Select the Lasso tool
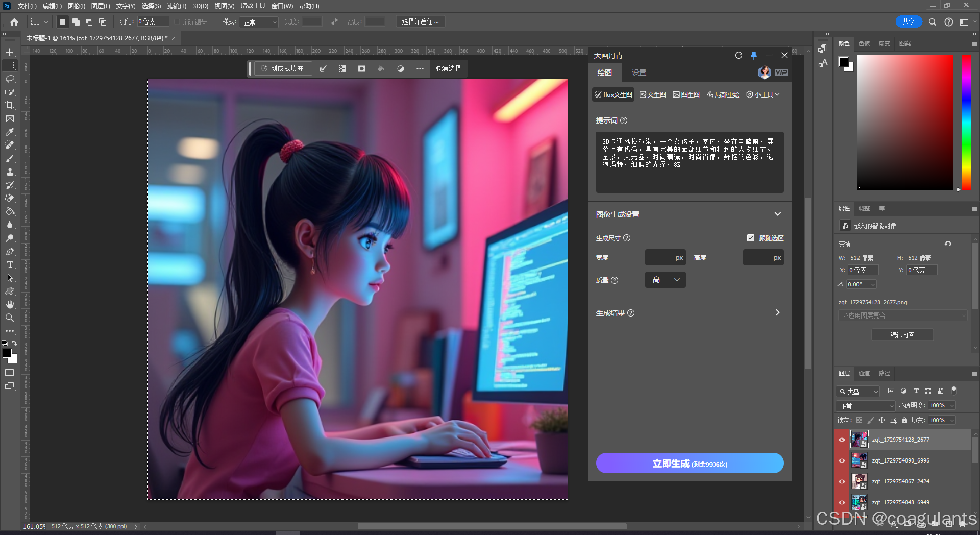Screen dimensions: 980x535 [10, 79]
